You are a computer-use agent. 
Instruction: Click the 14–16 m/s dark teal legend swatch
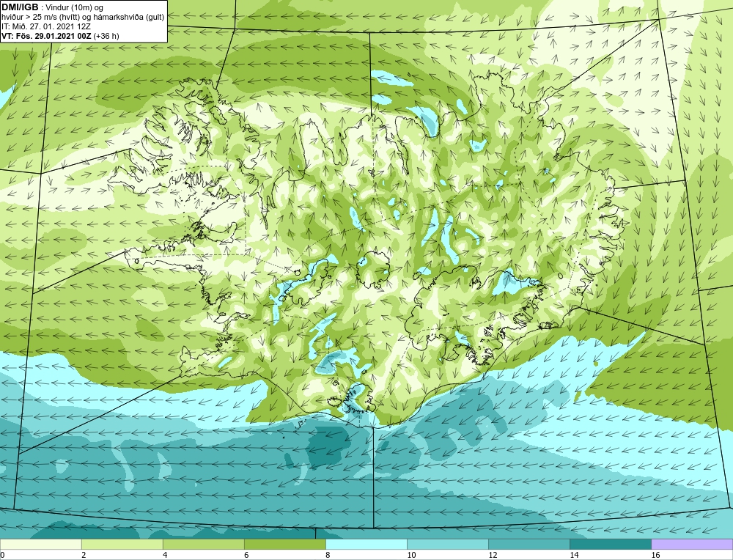611,544
